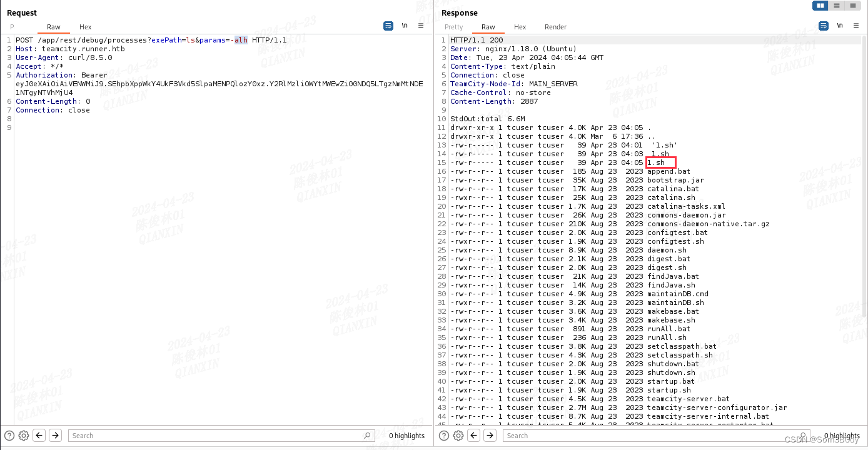This screenshot has width=868, height=450.
Task: Switch Response view to Pretty tab
Action: click(x=454, y=27)
